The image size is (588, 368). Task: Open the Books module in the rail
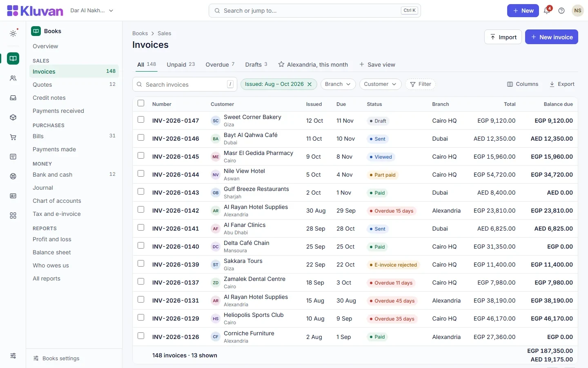pyautogui.click(x=13, y=58)
